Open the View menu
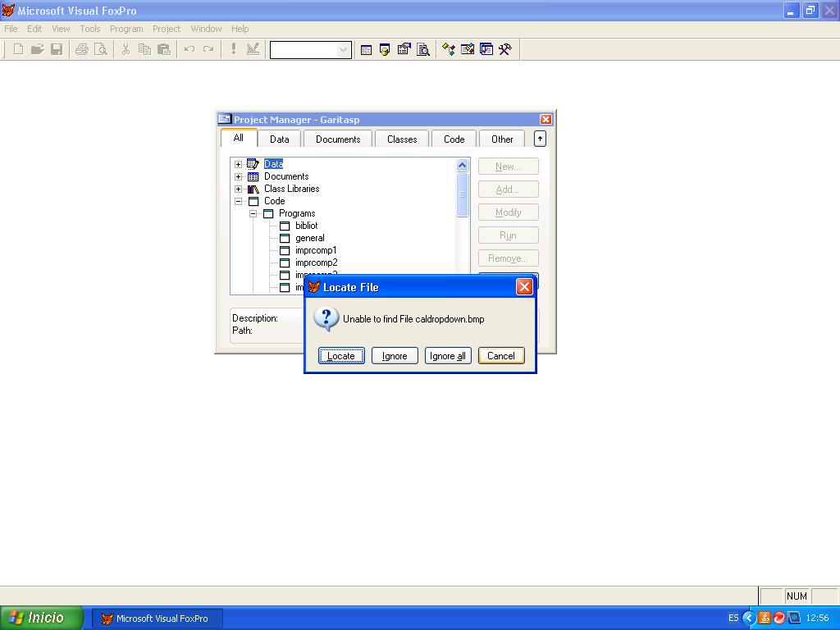This screenshot has height=630, width=840. pos(61,29)
